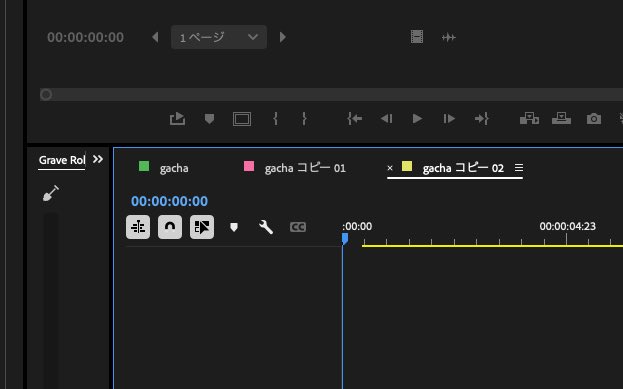Add marker in the monitor panel
623x389 pixels.
tap(209, 119)
